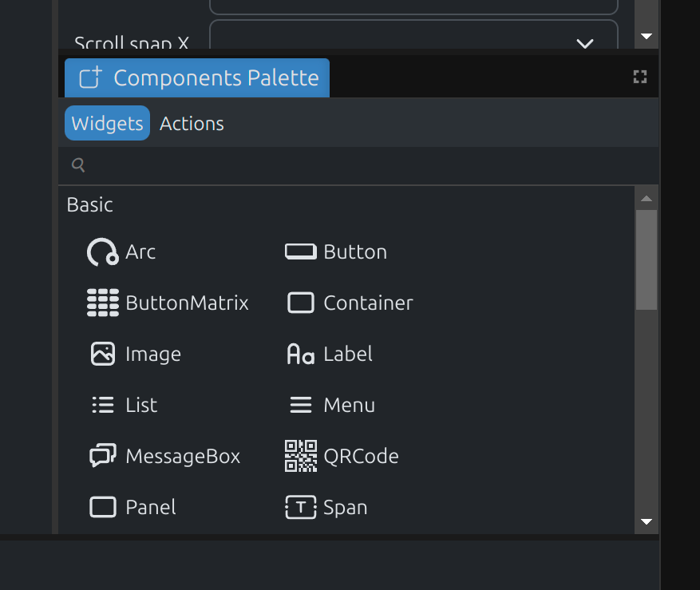Viewport: 700px width, 590px height.
Task: Select the Container widget icon
Action: tap(301, 303)
